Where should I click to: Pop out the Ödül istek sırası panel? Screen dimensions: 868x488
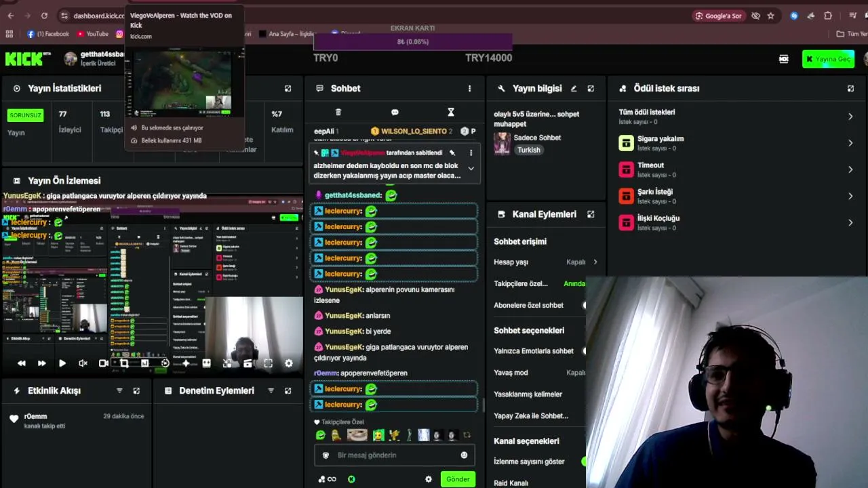click(850, 88)
